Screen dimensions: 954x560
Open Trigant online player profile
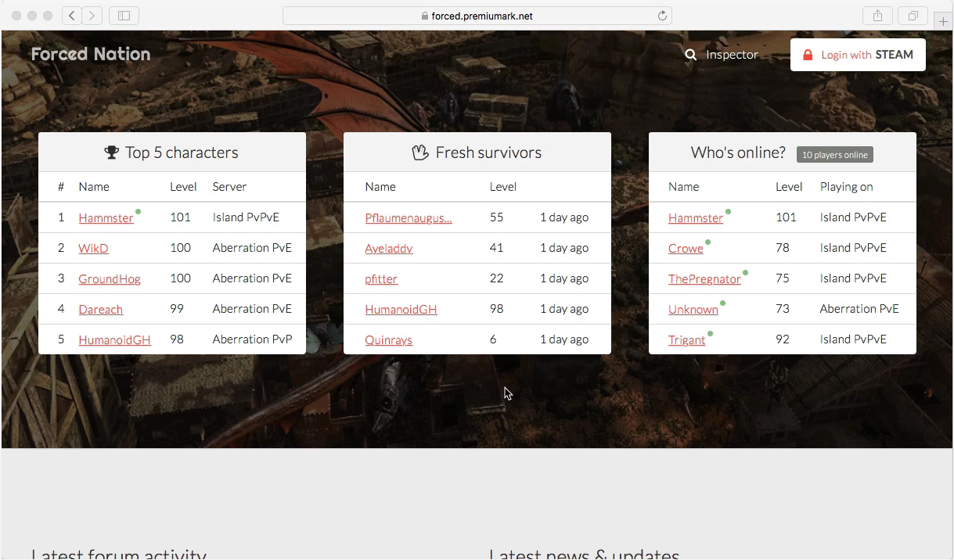tap(687, 340)
